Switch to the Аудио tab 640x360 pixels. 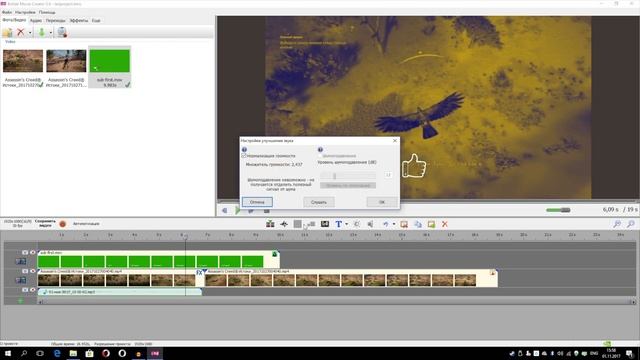36,20
